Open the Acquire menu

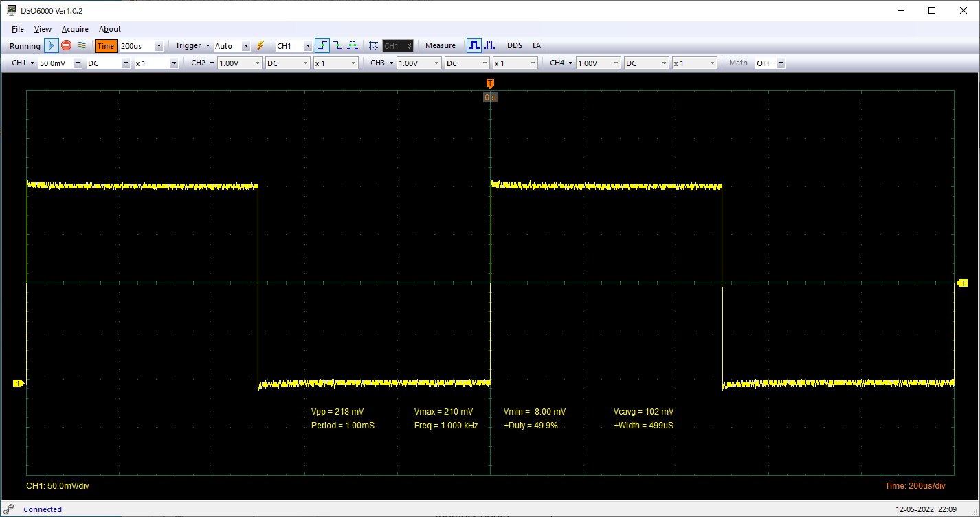[x=75, y=29]
